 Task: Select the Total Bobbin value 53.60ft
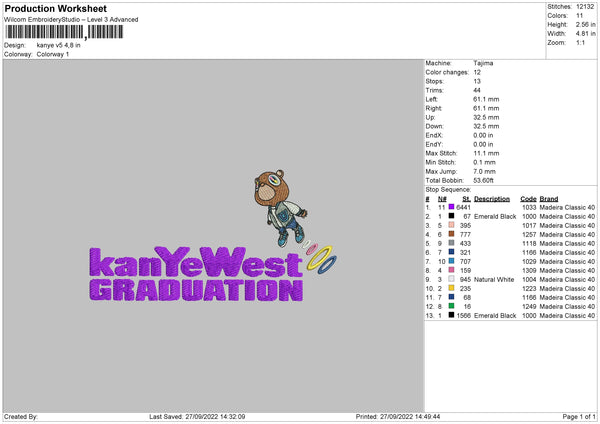tap(483, 180)
